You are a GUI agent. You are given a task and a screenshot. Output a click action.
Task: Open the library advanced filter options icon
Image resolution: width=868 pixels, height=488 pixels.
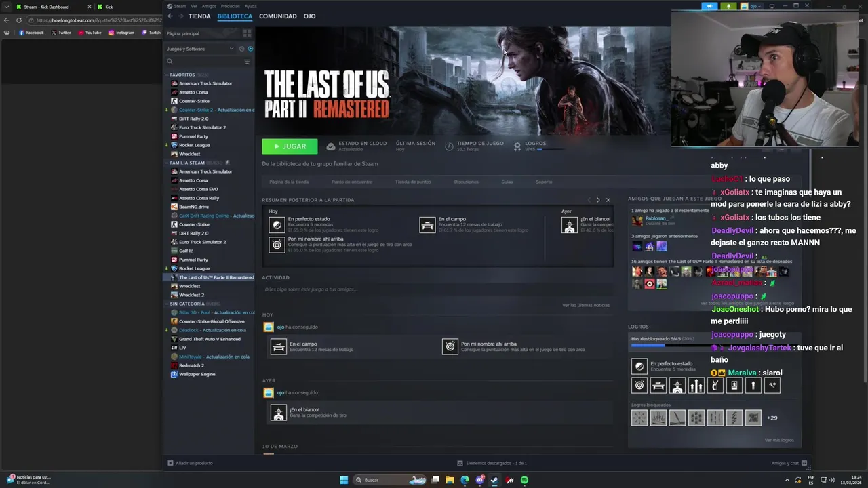[247, 62]
